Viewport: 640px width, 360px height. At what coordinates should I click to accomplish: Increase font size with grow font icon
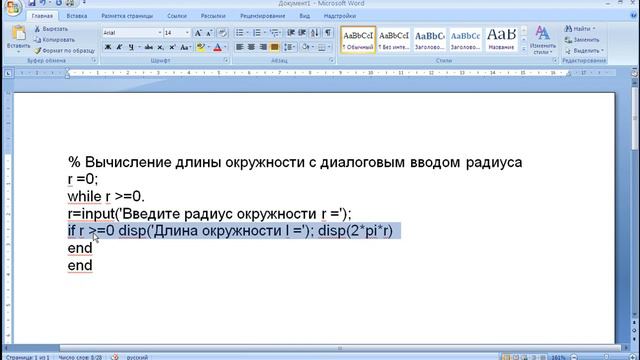click(198, 33)
